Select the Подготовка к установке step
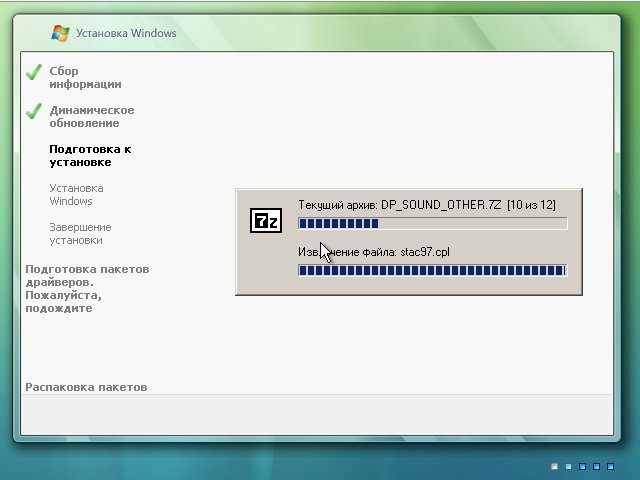This screenshot has height=480, width=640. click(x=90, y=156)
